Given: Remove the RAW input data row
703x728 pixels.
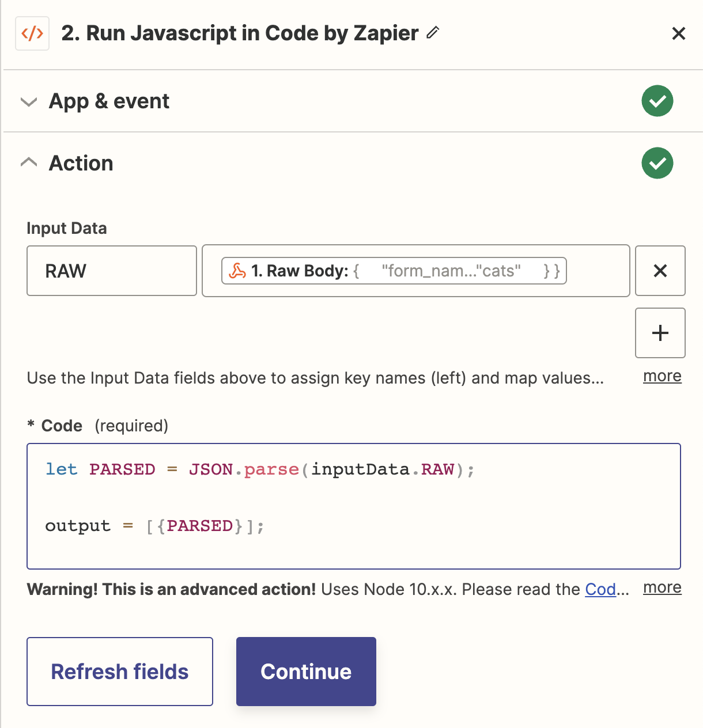Looking at the screenshot, I should 660,271.
